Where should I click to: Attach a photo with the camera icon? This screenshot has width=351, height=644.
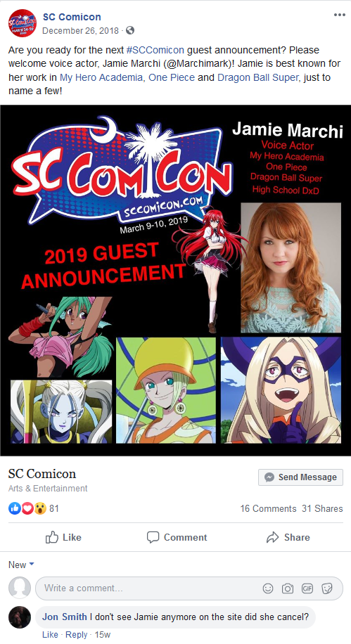click(x=288, y=588)
